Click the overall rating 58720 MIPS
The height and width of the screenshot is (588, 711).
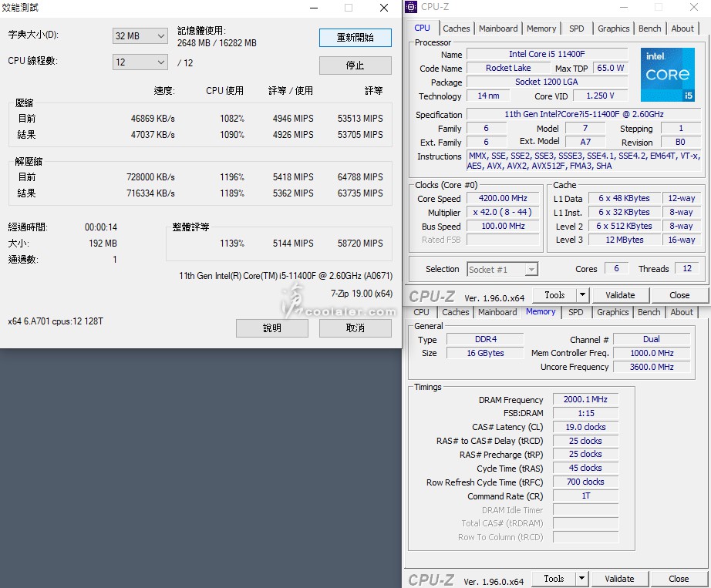point(360,244)
